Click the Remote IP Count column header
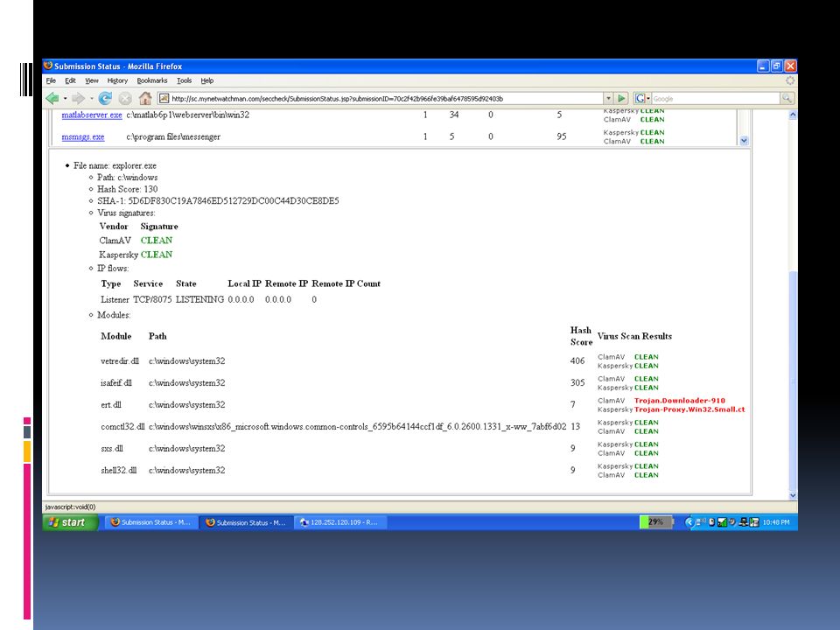This screenshot has height=630, width=840. coord(346,283)
